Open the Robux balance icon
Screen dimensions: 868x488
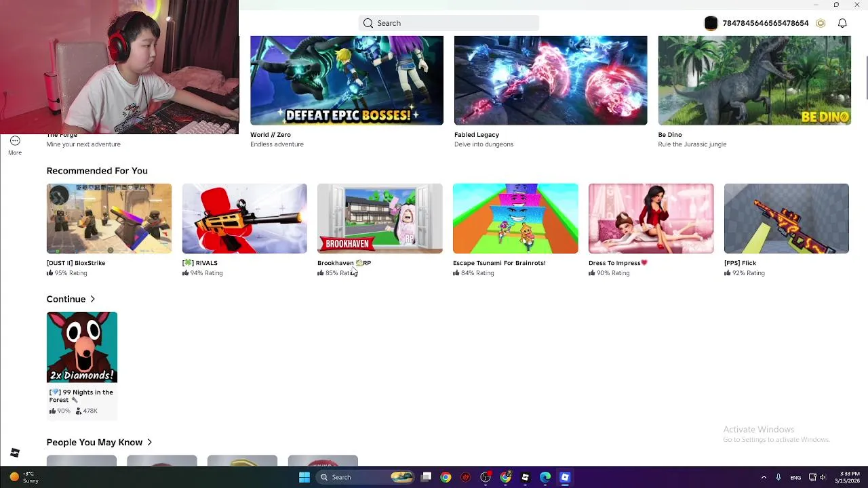[x=821, y=23]
